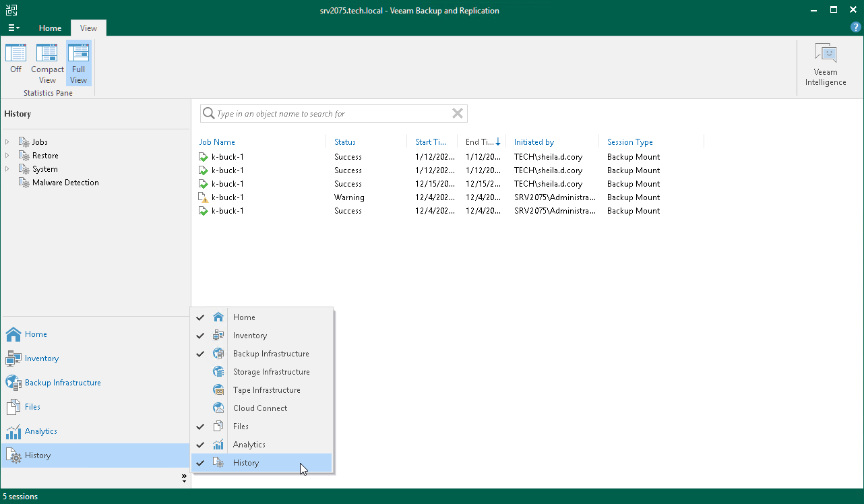Image resolution: width=864 pixels, height=504 pixels.
Task: Expand the Restore tree node
Action: click(x=7, y=155)
